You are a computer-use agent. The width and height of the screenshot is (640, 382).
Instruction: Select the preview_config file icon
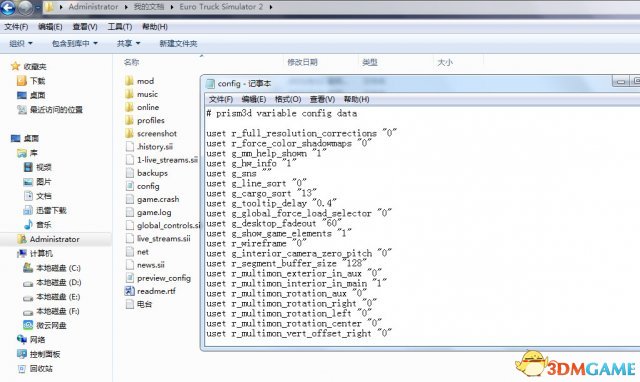pyautogui.click(x=130, y=278)
